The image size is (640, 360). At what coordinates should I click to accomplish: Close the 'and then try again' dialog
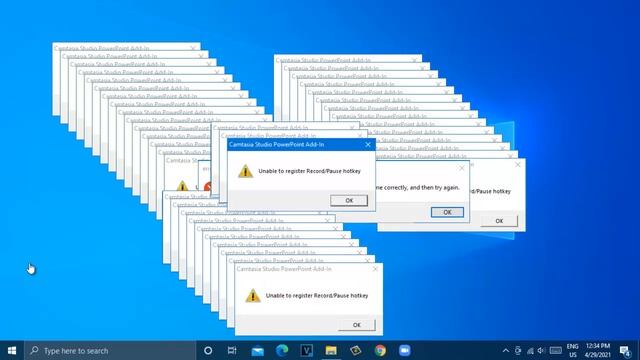point(462,168)
